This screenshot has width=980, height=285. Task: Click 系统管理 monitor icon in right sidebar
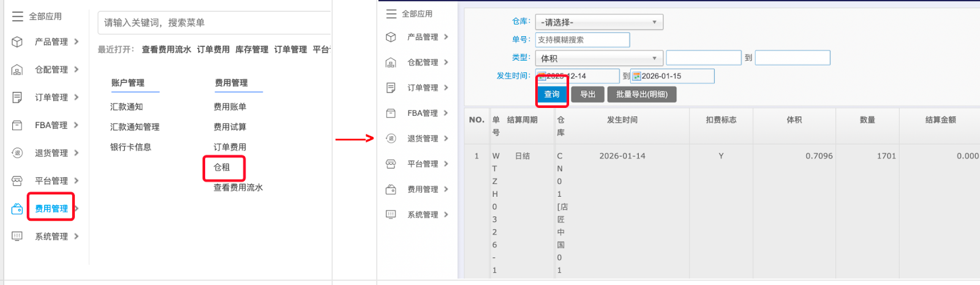point(391,215)
